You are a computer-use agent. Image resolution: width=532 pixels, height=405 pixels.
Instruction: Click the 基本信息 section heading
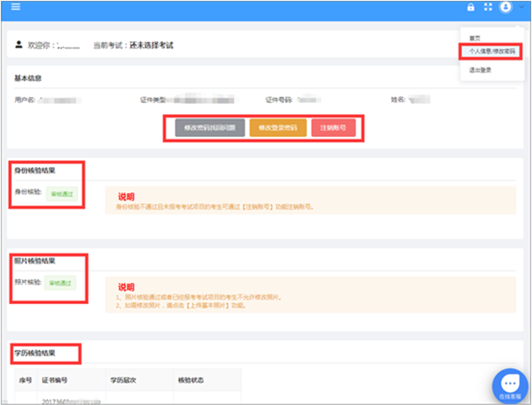pyautogui.click(x=28, y=78)
